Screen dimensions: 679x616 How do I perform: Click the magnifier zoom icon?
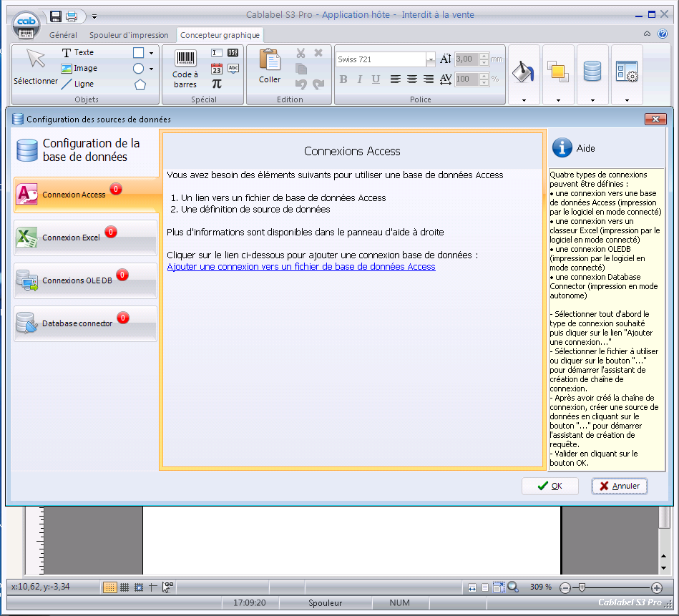pyautogui.click(x=513, y=587)
